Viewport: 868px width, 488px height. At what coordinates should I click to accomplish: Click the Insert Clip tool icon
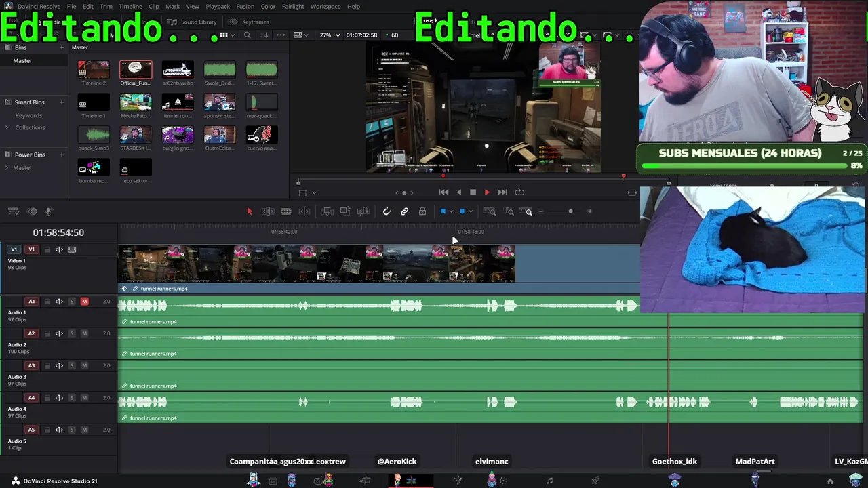point(327,211)
